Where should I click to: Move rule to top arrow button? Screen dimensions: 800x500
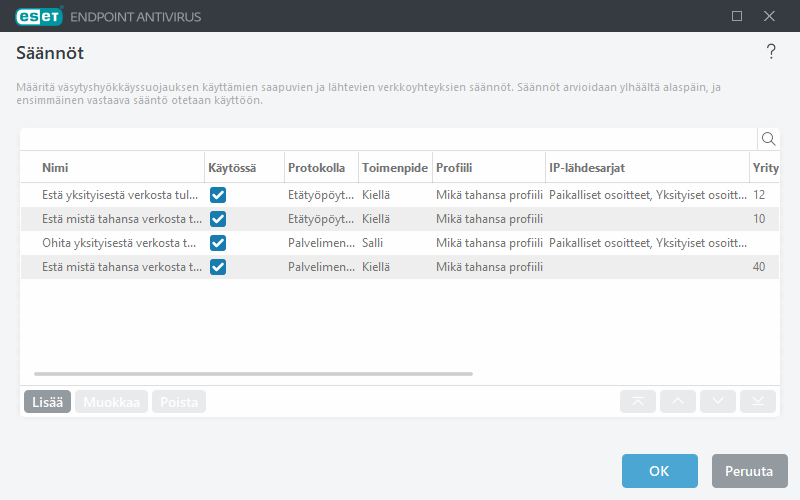point(638,402)
